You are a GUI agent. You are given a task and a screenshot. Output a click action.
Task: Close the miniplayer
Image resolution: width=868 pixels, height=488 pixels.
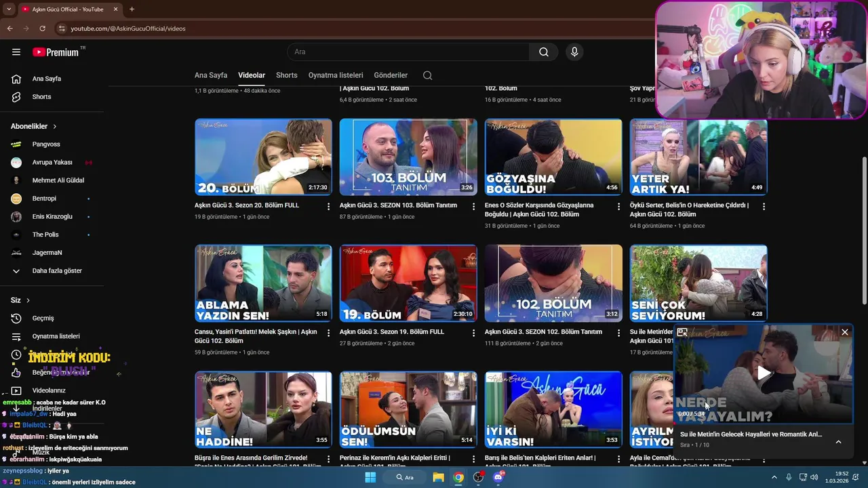click(x=845, y=332)
